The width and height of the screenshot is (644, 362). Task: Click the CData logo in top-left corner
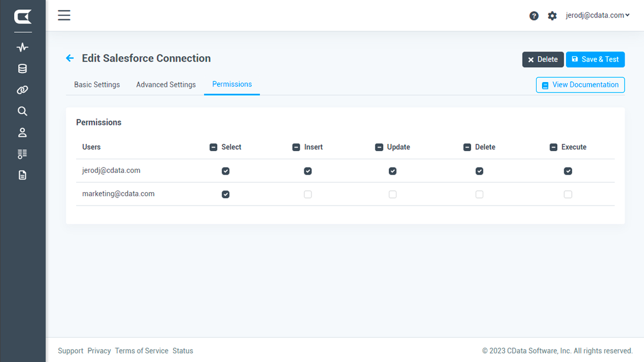tap(22, 16)
